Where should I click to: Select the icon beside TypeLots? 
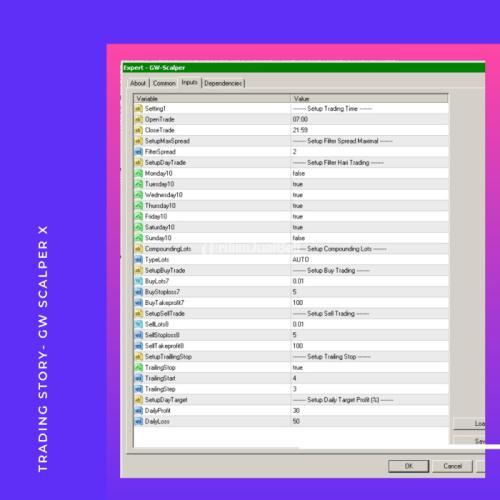click(139, 259)
